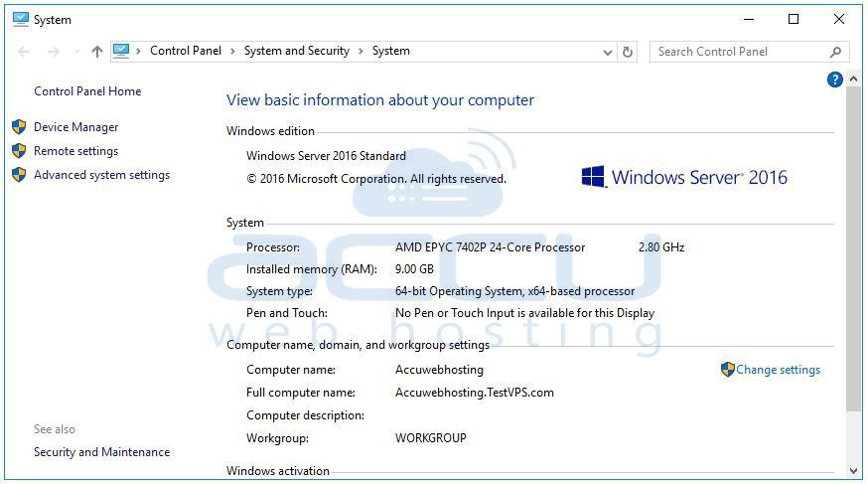The image size is (868, 484).
Task: Click processor value AMD EPYC 7402P
Action: pos(490,247)
